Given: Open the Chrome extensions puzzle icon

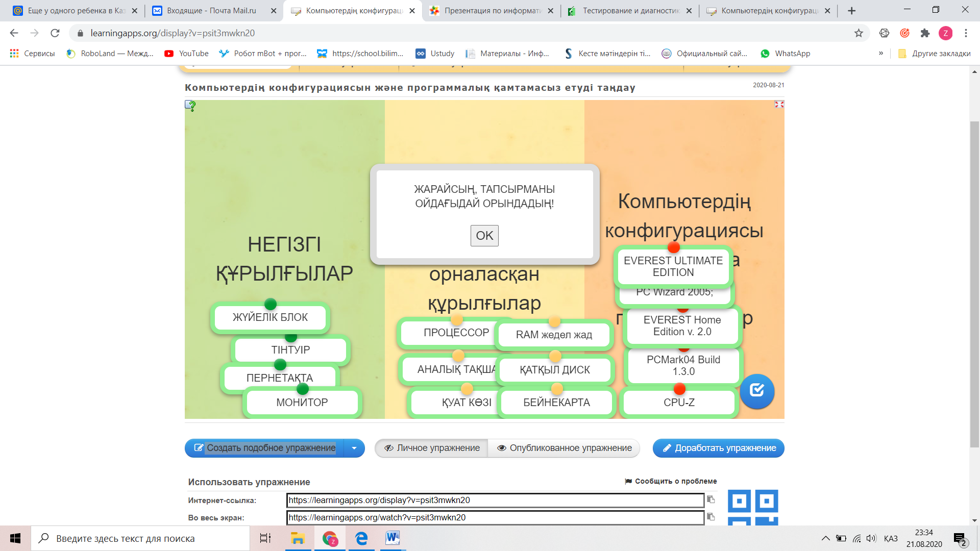Looking at the screenshot, I should point(925,33).
